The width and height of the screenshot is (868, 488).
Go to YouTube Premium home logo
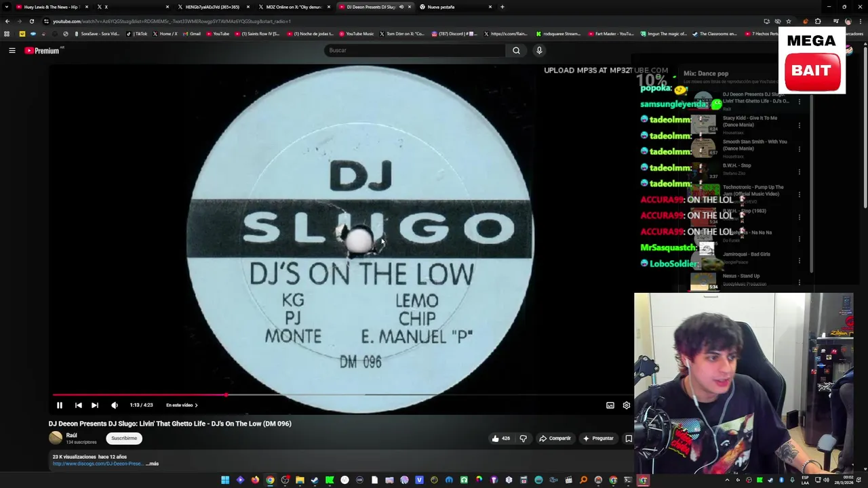(43, 50)
